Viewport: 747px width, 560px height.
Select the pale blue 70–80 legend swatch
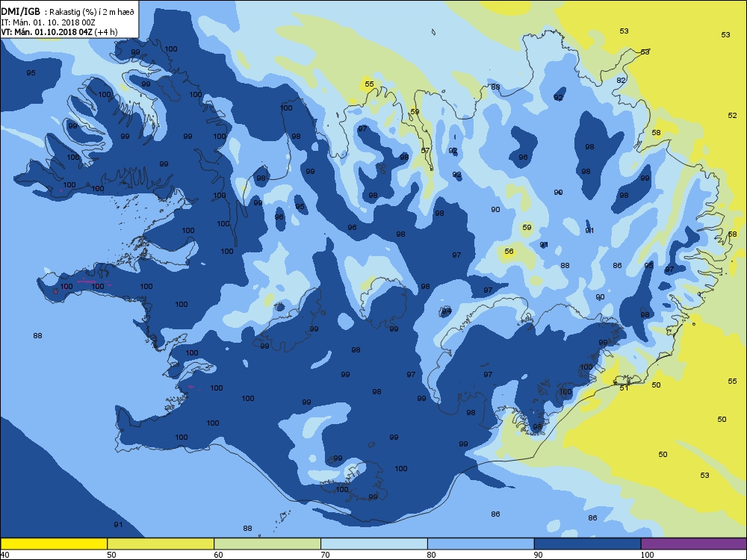click(374, 544)
